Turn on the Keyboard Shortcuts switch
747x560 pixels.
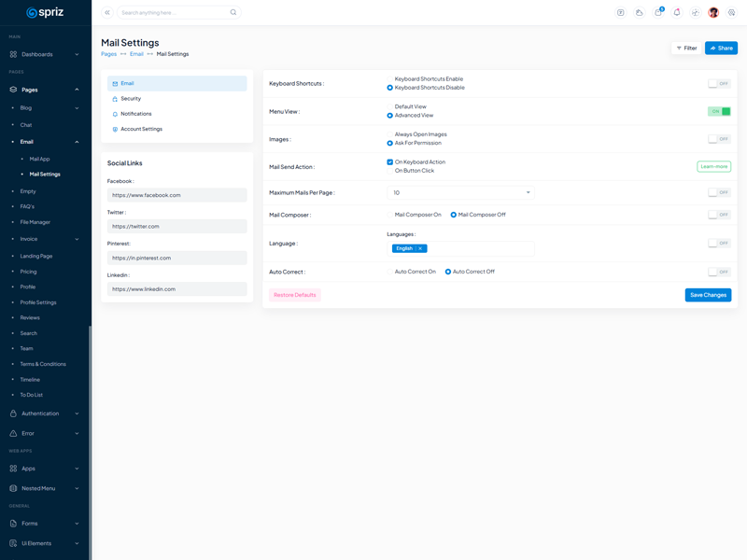pos(719,84)
